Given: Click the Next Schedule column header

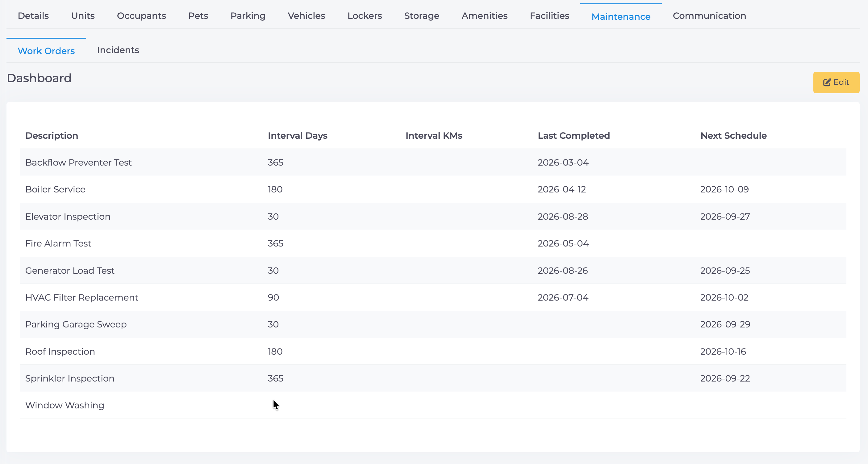Looking at the screenshot, I should coord(733,136).
